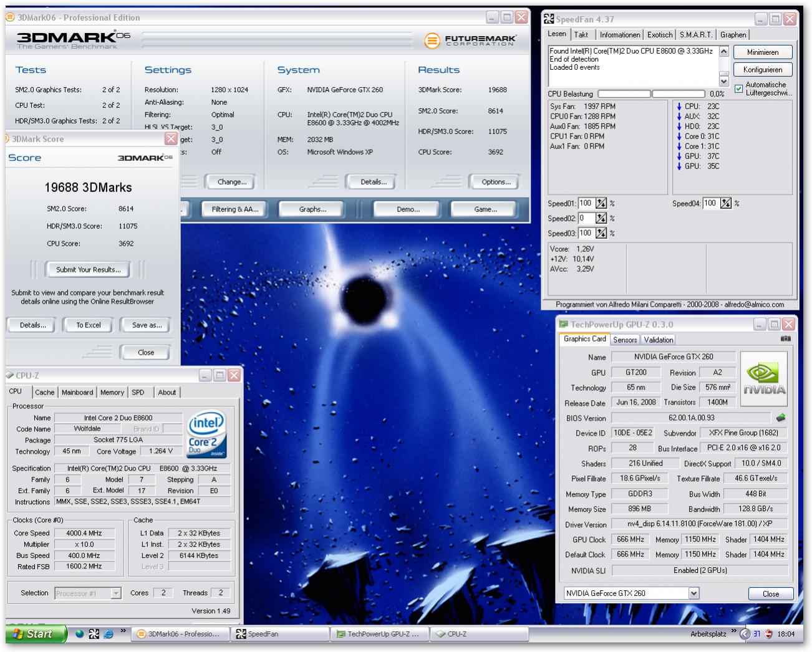The width and height of the screenshot is (812, 652).
Task: Open the GPU selection dropdown in GPU-Z
Action: pos(694,593)
